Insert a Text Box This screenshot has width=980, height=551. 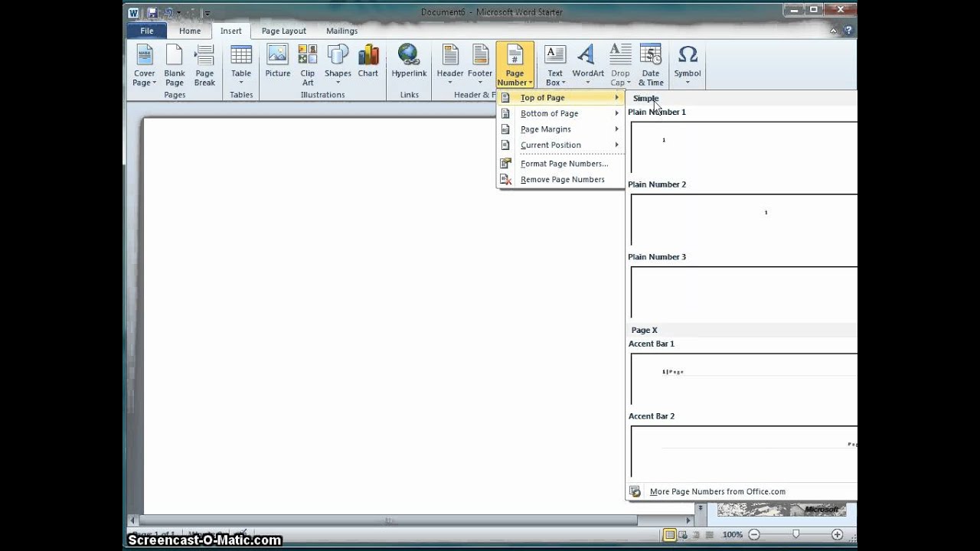pos(554,66)
